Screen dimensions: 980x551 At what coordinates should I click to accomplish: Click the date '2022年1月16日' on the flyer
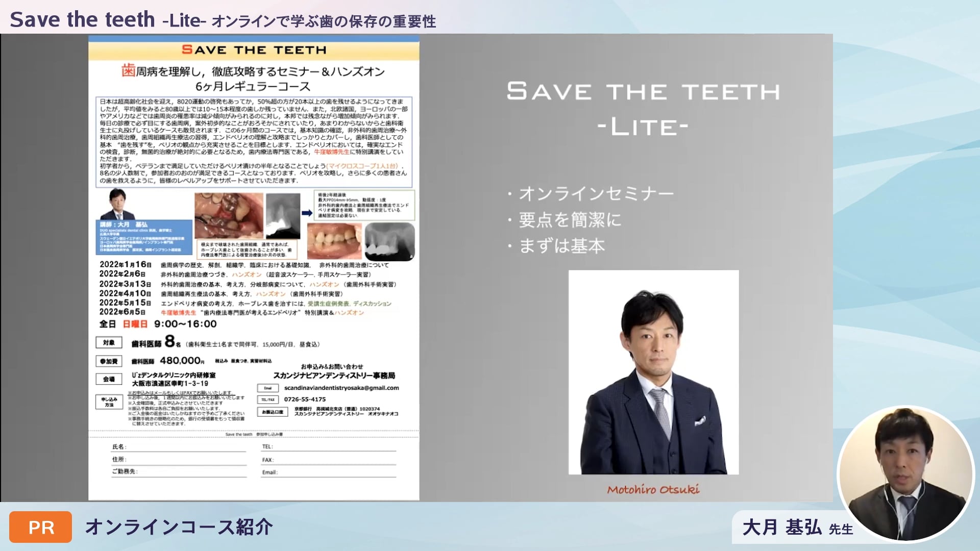coord(126,265)
